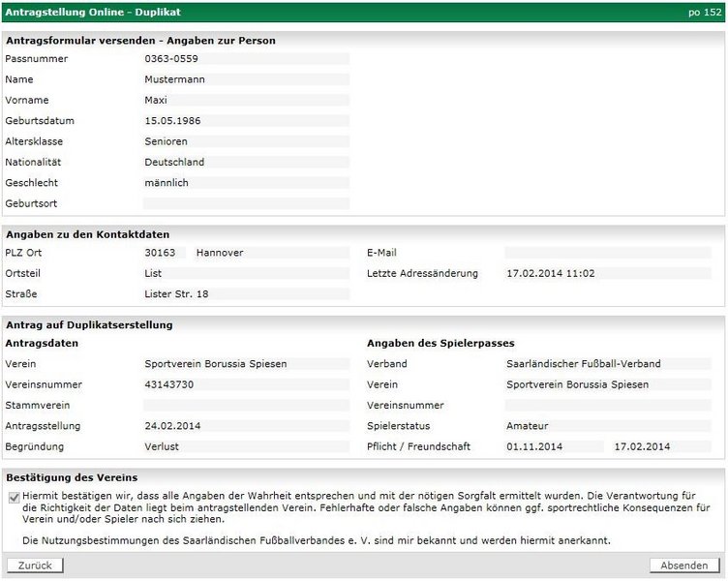
Task: Click the Vorname field Maxi
Action: point(246,101)
